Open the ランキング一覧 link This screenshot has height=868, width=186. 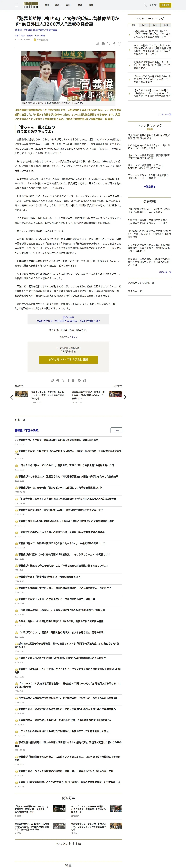pos(164,115)
